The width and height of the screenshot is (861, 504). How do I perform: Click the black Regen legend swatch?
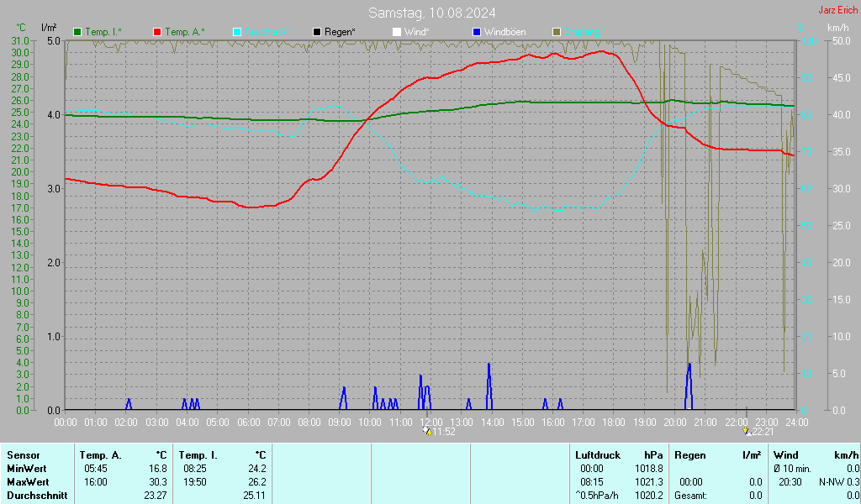click(317, 32)
